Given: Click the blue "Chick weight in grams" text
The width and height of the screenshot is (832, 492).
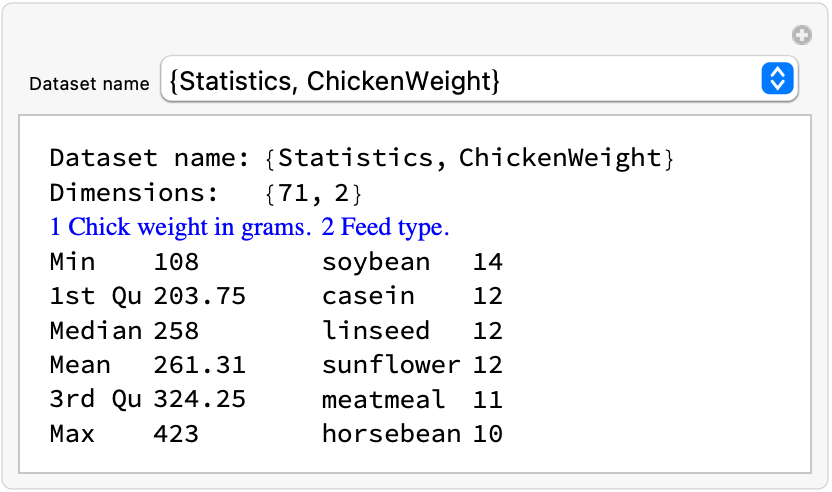Looking at the screenshot, I should point(181,228).
